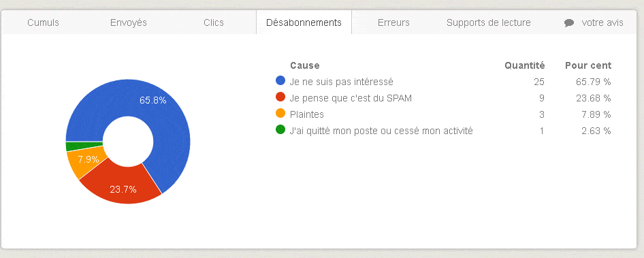Click the quantity value 9
The height and width of the screenshot is (258, 644).
click(542, 98)
